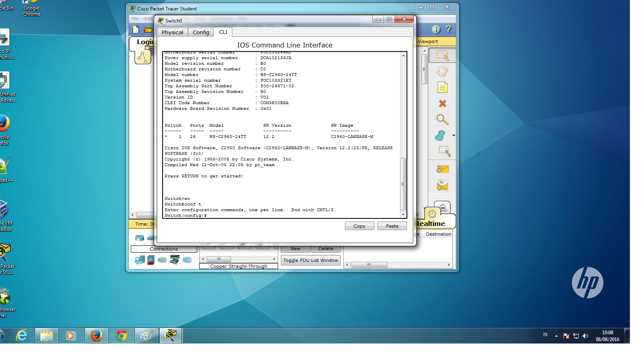The image size is (644, 362).
Task: Open Windows Media Player from taskbar
Action: (72, 335)
